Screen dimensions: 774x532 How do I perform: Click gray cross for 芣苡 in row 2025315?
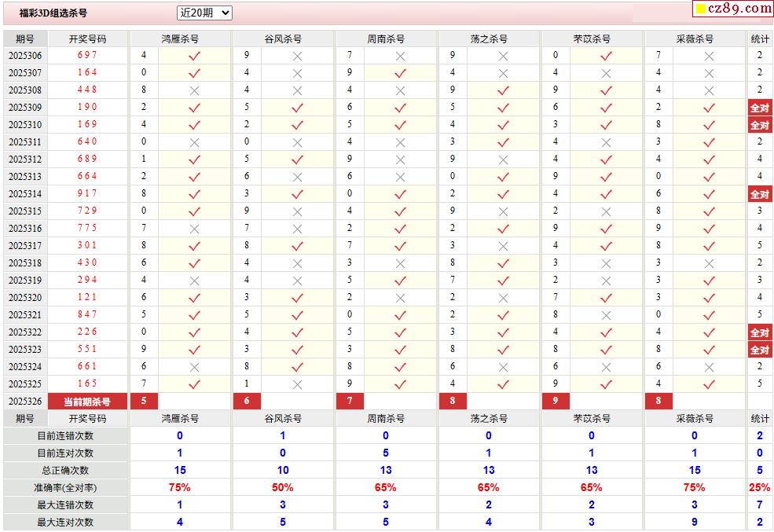coord(606,211)
